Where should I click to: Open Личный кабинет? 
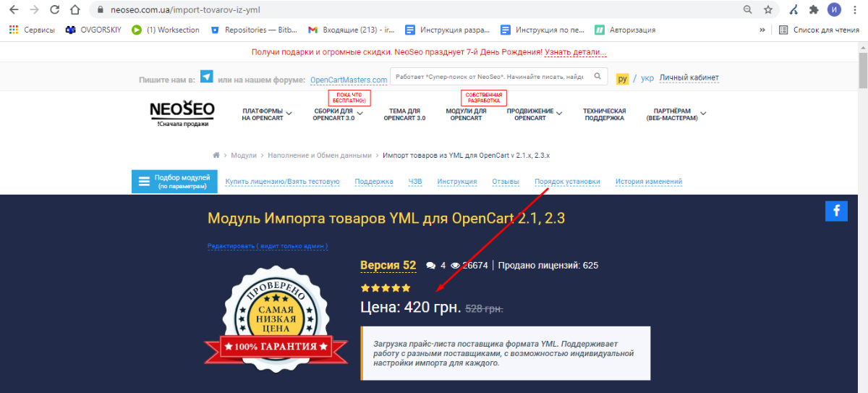tap(689, 78)
